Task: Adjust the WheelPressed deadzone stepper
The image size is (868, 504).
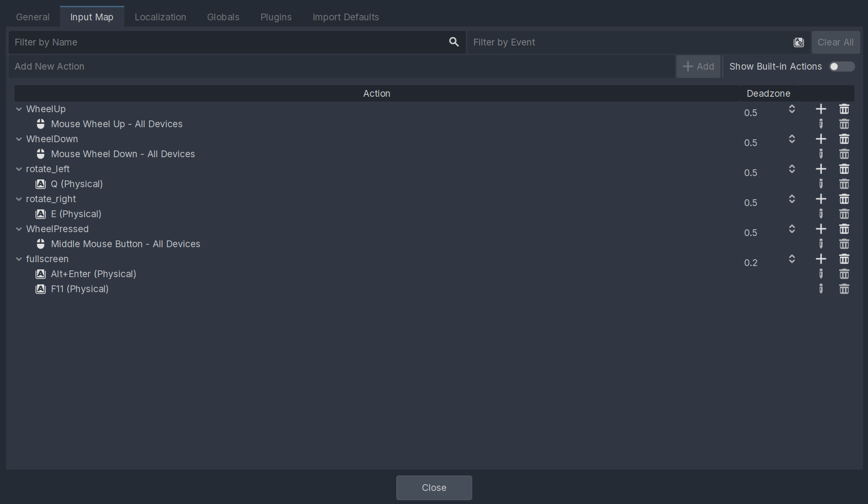Action: (792, 229)
